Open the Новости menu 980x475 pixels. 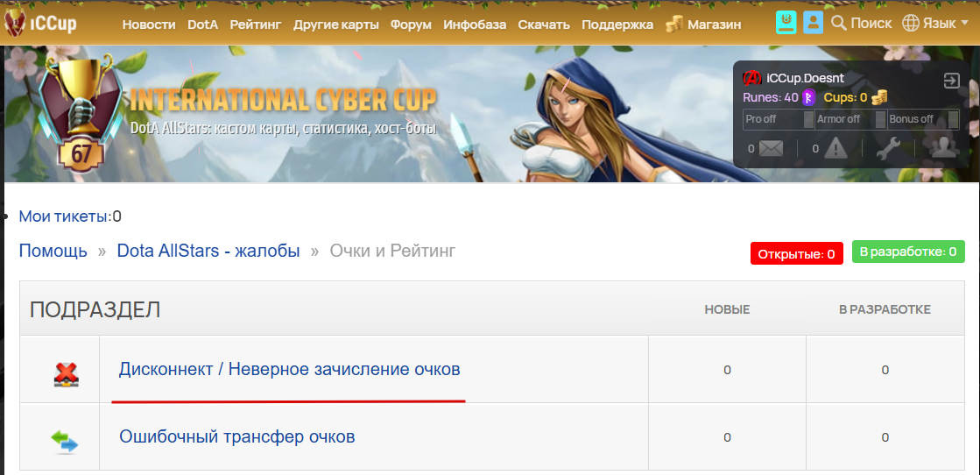point(149,25)
